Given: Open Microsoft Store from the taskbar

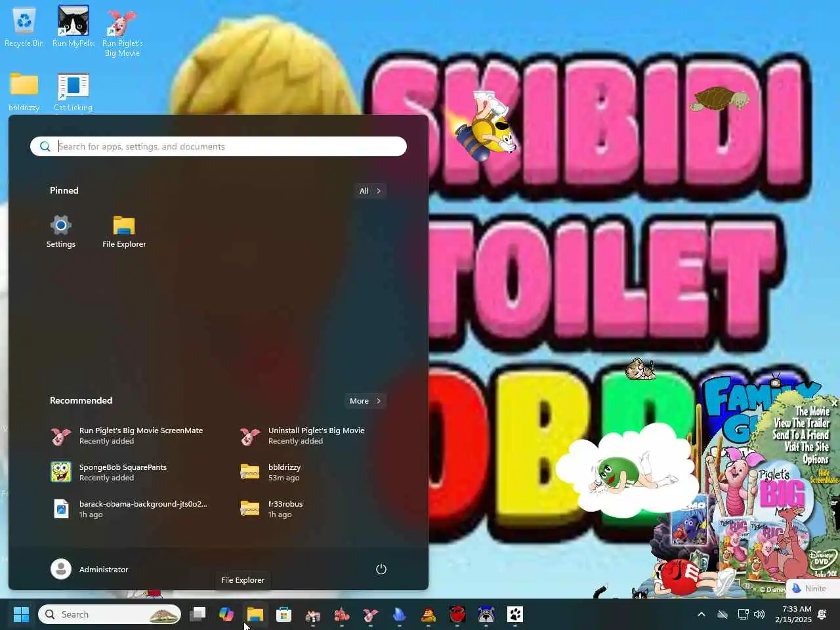Looking at the screenshot, I should point(284,614).
